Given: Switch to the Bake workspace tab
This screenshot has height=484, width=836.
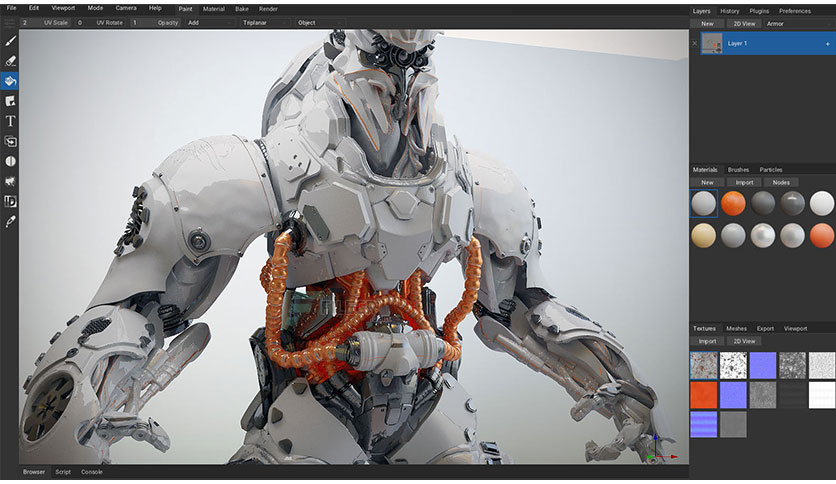Looking at the screenshot, I should (242, 9).
